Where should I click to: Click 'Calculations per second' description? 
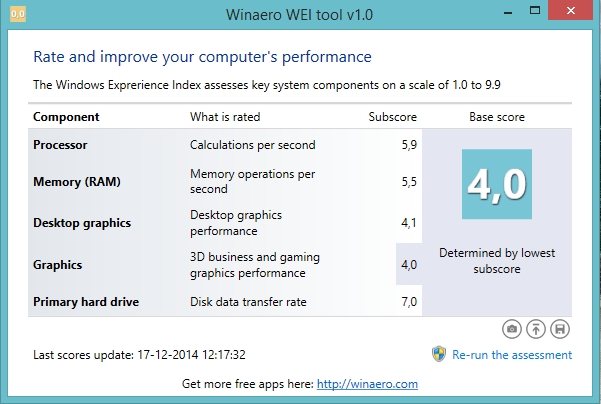[253, 145]
